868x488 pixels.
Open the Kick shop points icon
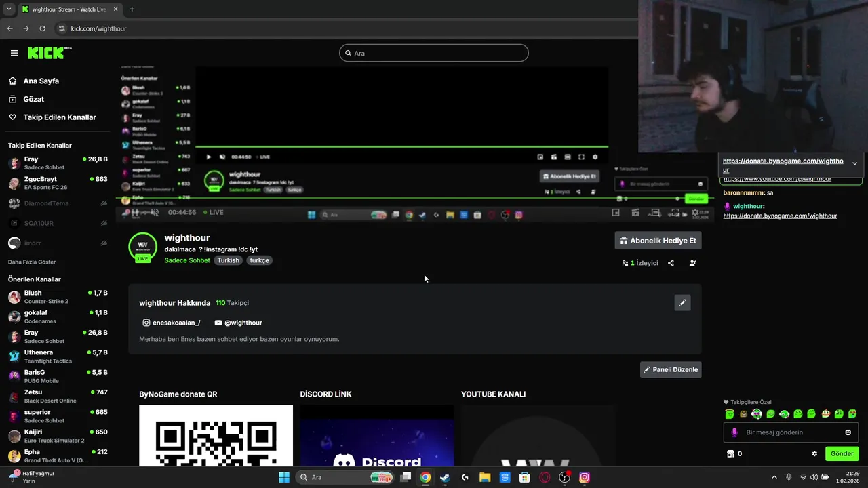pyautogui.click(x=730, y=454)
